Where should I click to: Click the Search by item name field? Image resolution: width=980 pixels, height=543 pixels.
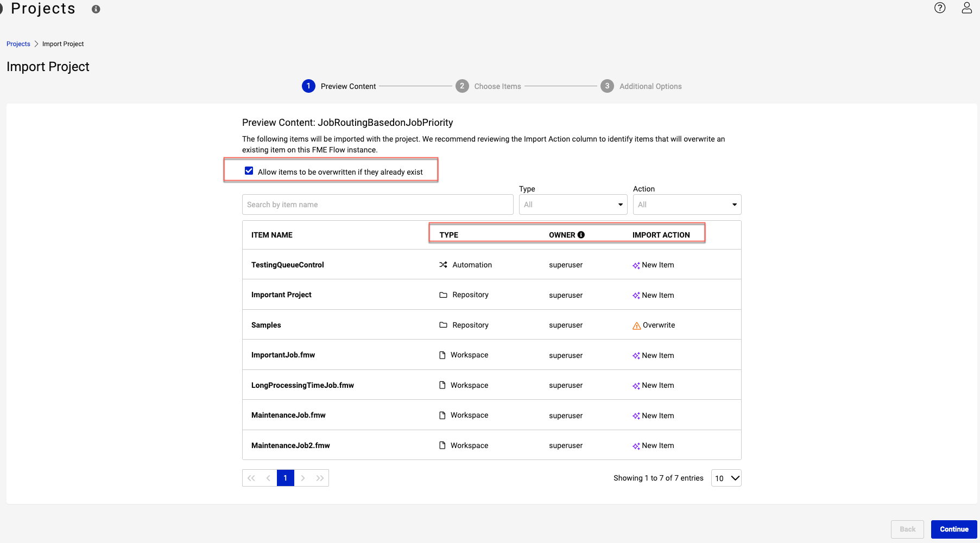pyautogui.click(x=378, y=205)
